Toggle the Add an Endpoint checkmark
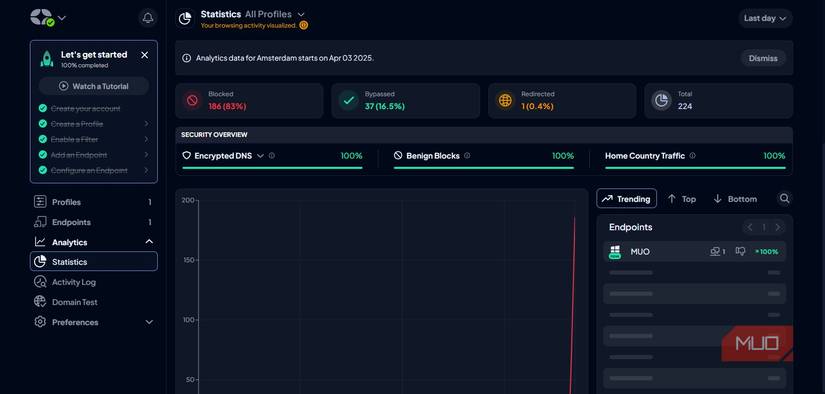The image size is (825, 394). (43, 155)
